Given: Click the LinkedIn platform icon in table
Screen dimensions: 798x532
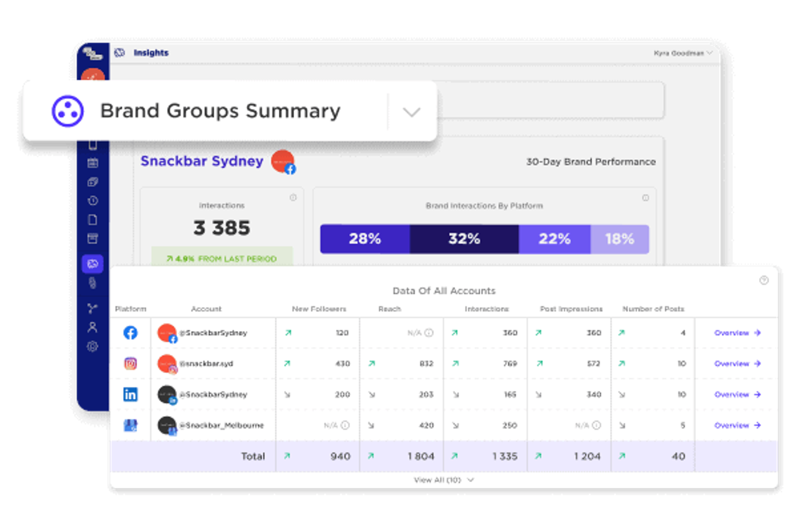Looking at the screenshot, I should tap(130, 394).
